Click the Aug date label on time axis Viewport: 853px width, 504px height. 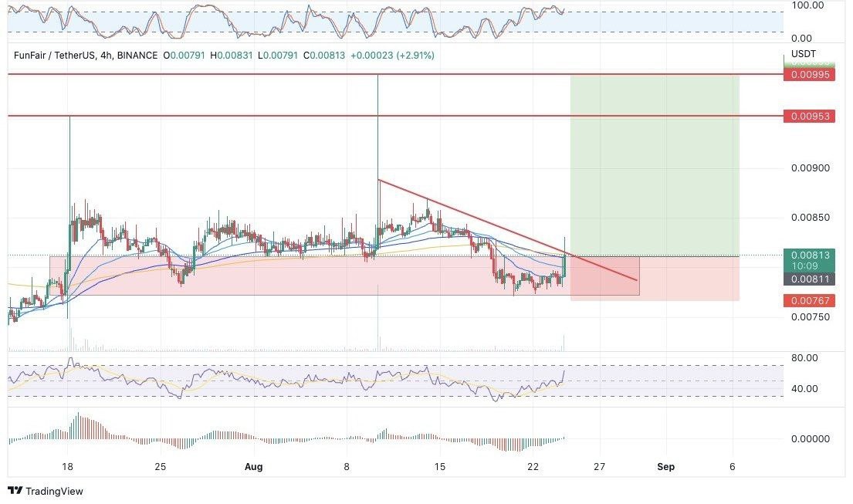coord(253,466)
